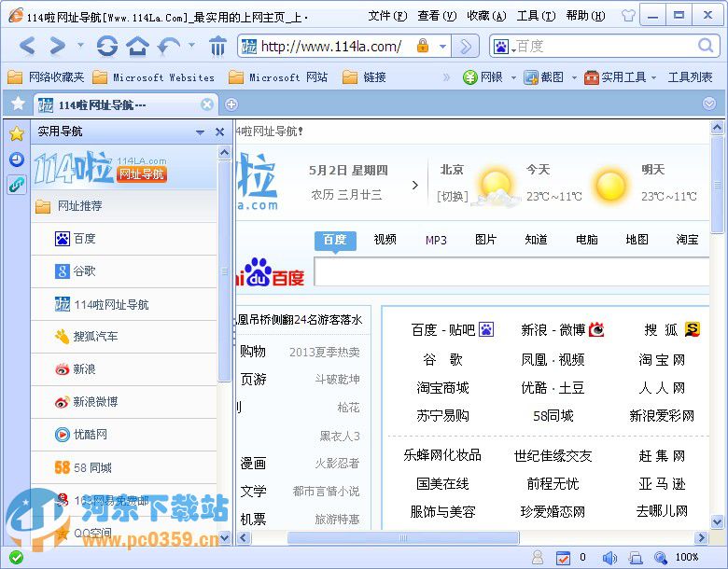Click the go arrow next to address bar

[x=465, y=46]
